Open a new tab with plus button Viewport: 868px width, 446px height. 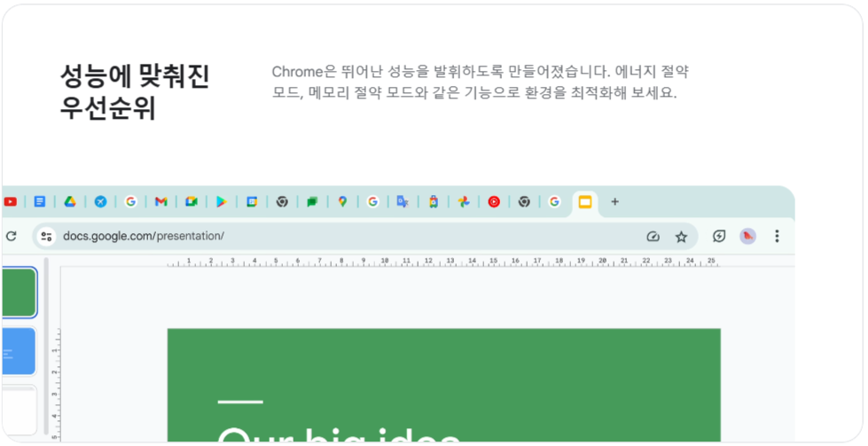click(x=614, y=202)
